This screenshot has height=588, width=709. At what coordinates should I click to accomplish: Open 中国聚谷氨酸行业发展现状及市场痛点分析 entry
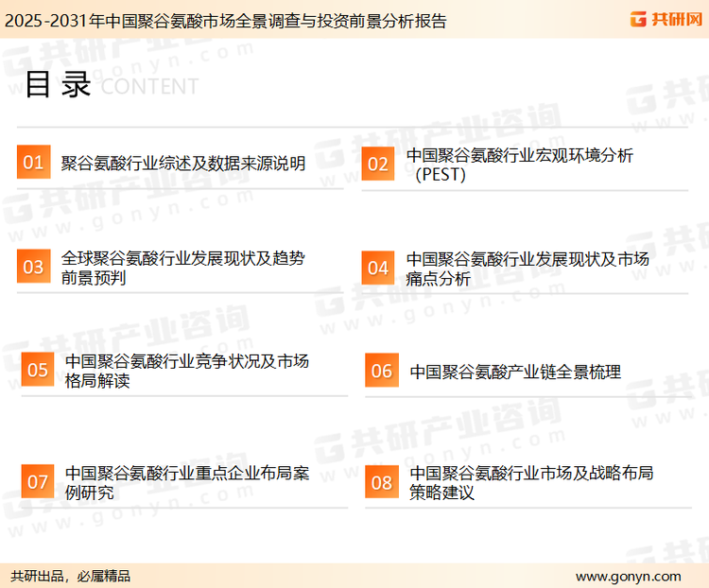point(527,268)
